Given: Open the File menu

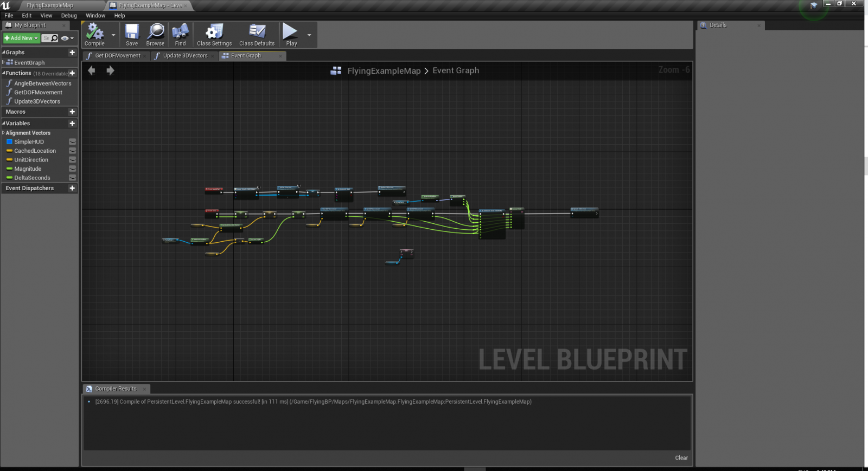Looking at the screenshot, I should click(x=9, y=16).
